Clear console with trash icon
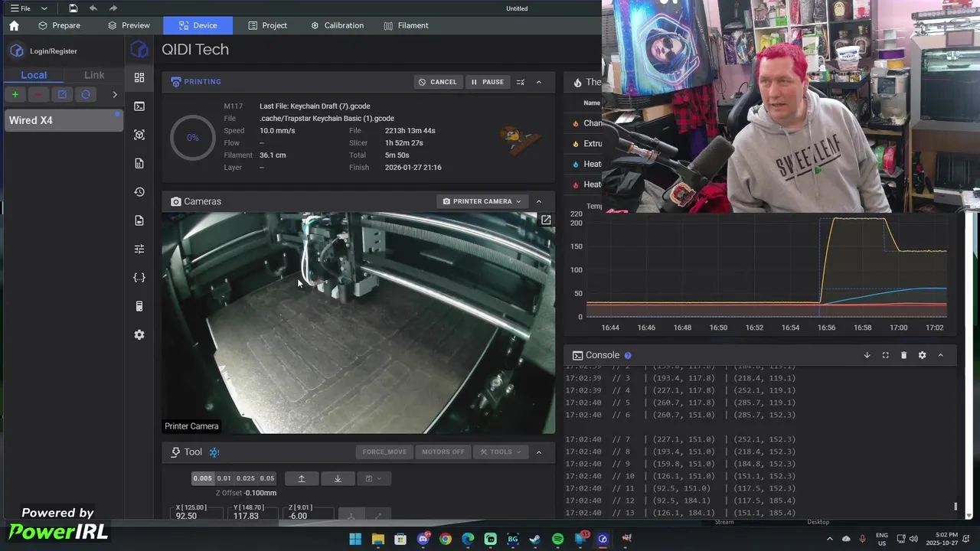The height and width of the screenshot is (551, 980). click(x=903, y=355)
